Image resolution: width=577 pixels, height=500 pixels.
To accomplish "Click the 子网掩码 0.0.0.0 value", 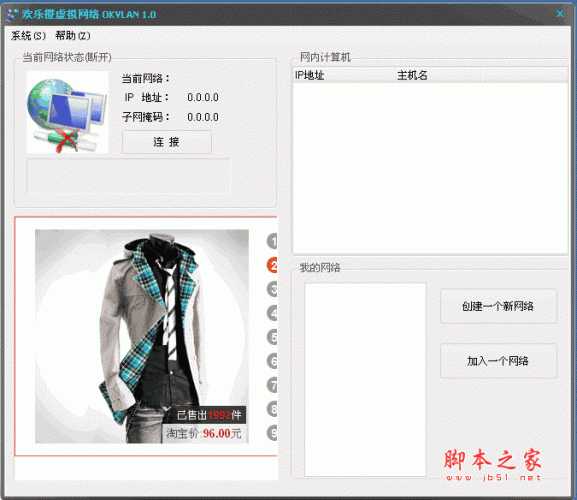I will 203,117.
